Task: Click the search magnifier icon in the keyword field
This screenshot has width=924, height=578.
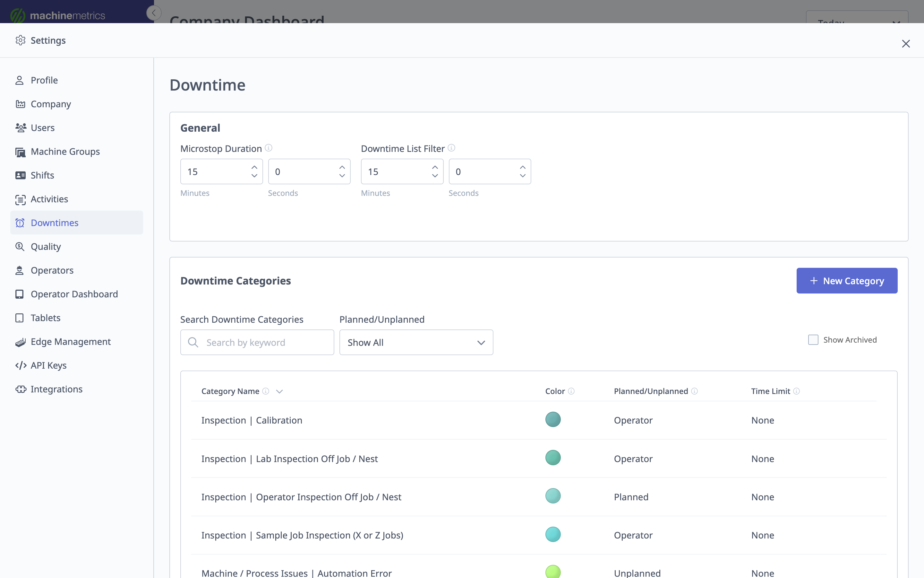Action: (x=193, y=342)
